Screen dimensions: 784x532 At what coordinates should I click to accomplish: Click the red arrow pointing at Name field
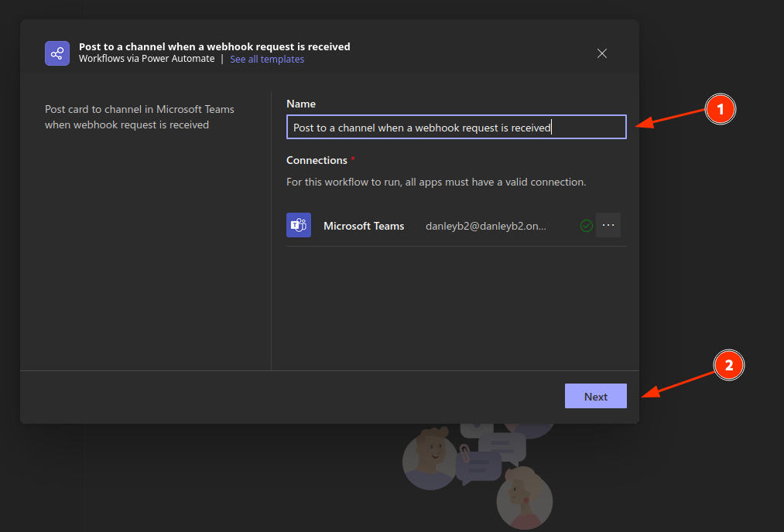[x=670, y=118]
